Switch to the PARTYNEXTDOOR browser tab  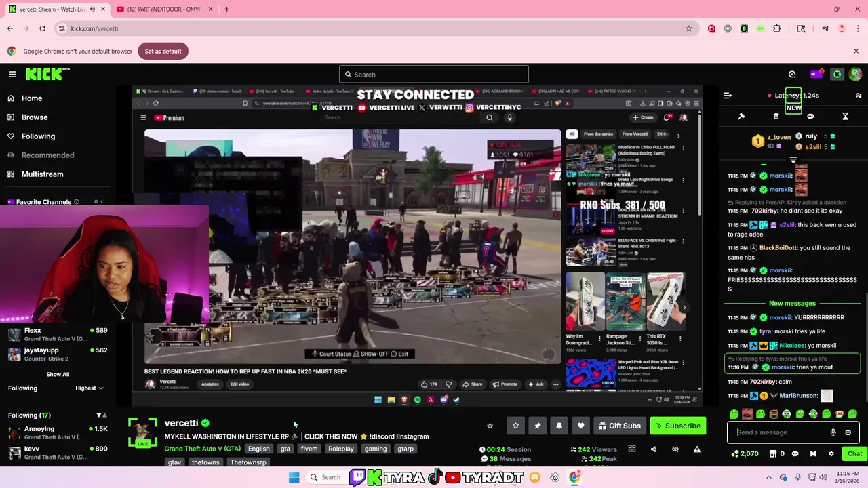(x=162, y=9)
